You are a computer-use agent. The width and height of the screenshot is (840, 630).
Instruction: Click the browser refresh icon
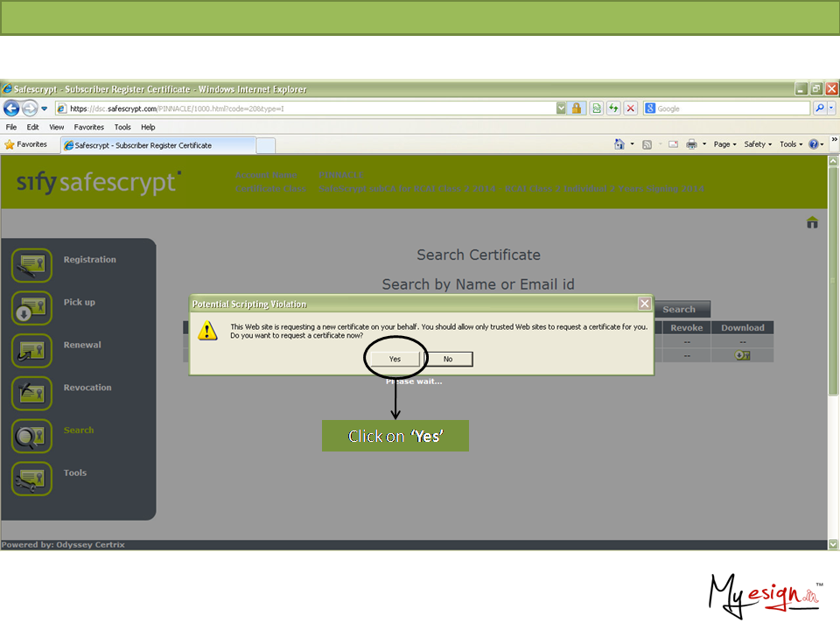pyautogui.click(x=613, y=108)
